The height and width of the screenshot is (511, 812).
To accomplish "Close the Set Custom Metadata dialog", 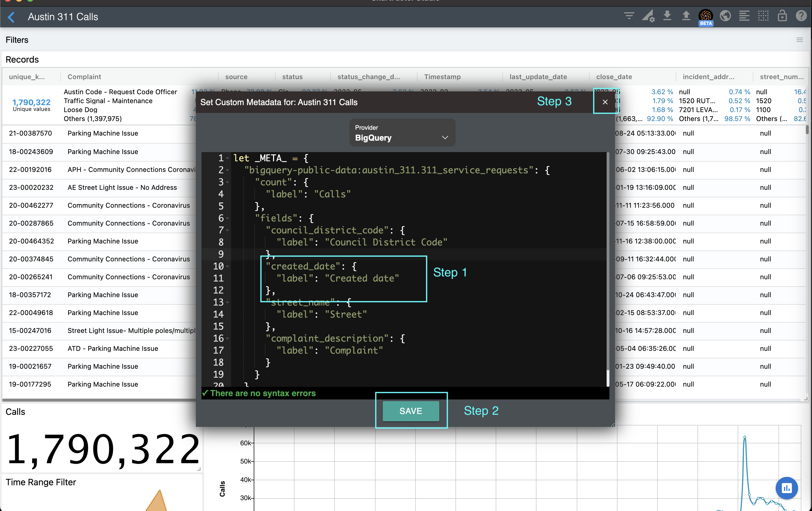I will coord(605,102).
